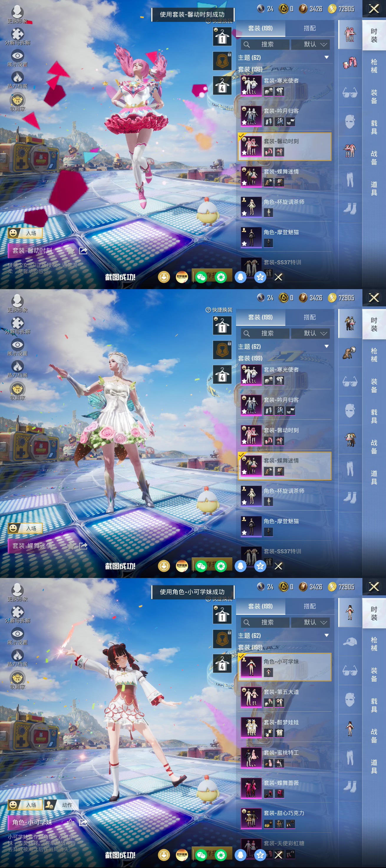Switch to 搭配 tab in pink-haired character screenshot
This screenshot has height=868, width=386.
tap(309, 28)
